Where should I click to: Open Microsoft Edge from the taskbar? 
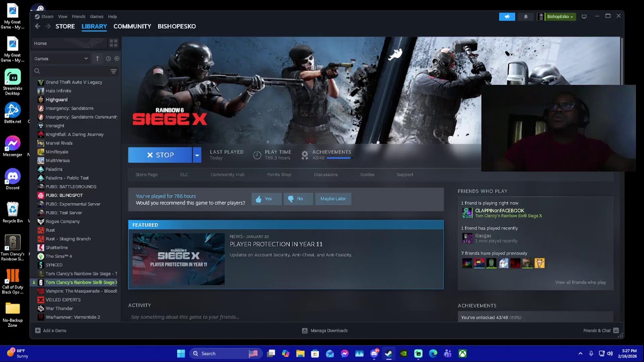(x=433, y=353)
